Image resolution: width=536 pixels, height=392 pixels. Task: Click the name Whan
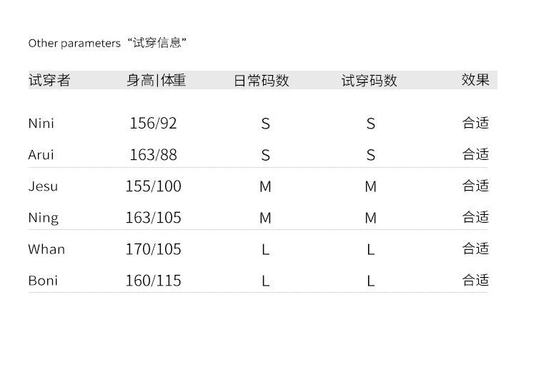pyautogui.click(x=46, y=249)
